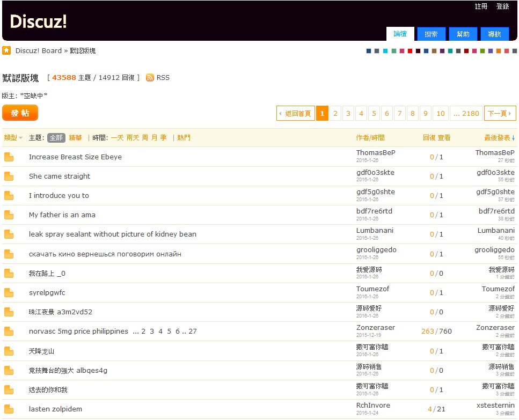The width and height of the screenshot is (519, 420).
Task: Click the 登錄 login link
Action: click(x=502, y=6)
